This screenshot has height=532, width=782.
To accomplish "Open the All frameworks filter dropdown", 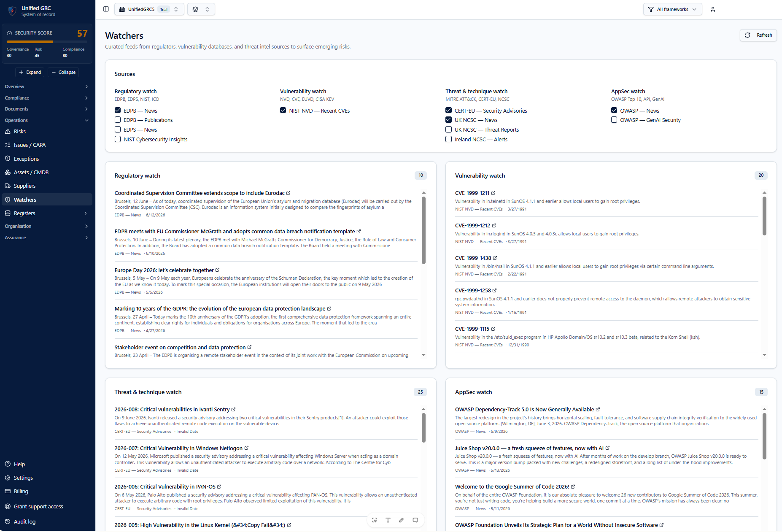I will 672,9.
